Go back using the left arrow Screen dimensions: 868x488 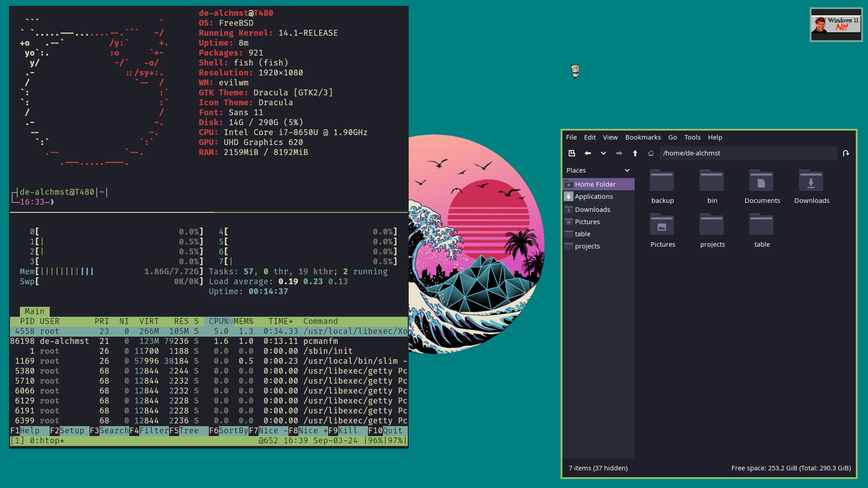click(588, 153)
